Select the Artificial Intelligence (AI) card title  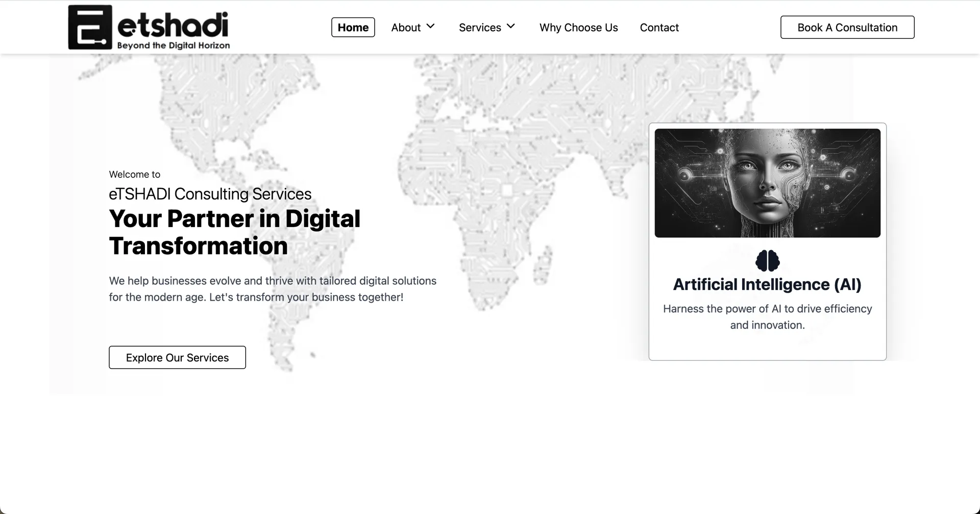767,284
